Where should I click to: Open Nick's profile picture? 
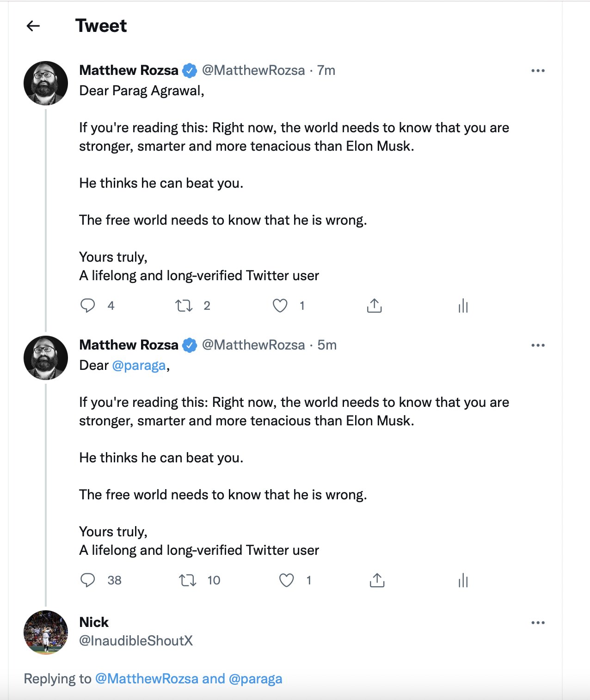[x=46, y=632]
